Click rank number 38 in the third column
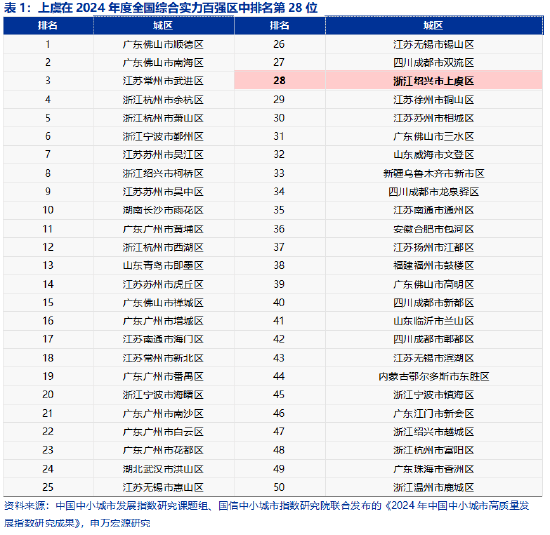The image size is (550, 535). coord(279,265)
